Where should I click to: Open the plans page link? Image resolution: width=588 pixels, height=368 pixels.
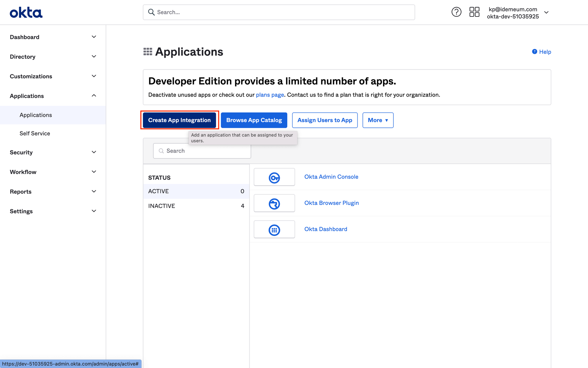coord(270,95)
